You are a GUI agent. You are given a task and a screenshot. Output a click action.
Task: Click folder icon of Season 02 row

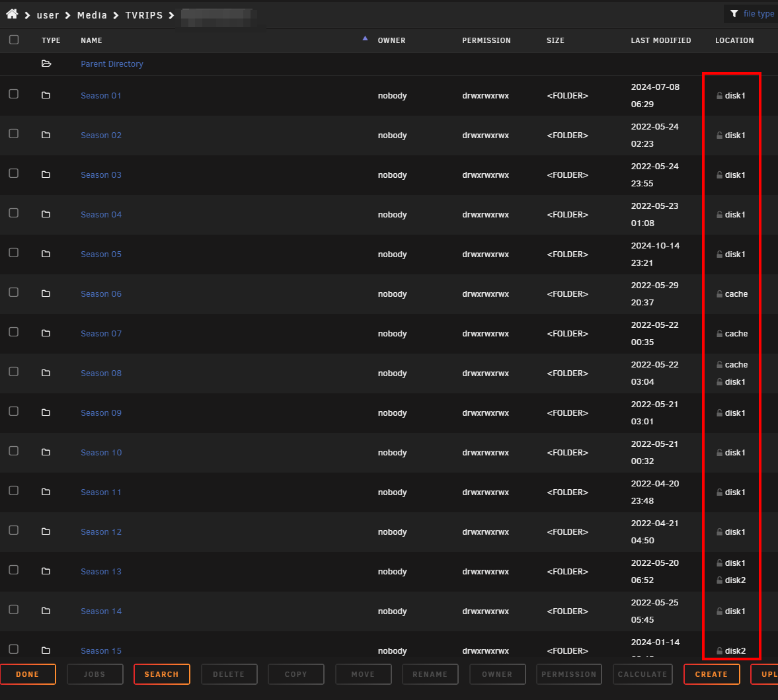click(x=46, y=135)
